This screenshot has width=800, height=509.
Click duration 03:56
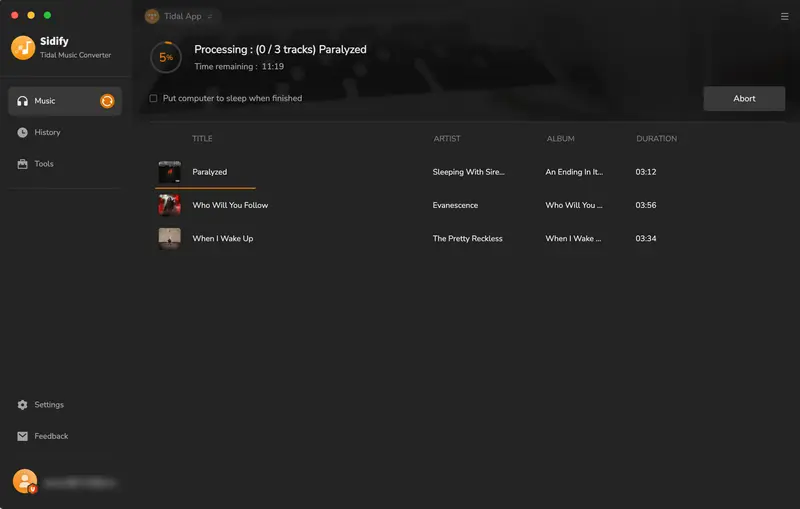click(645, 205)
